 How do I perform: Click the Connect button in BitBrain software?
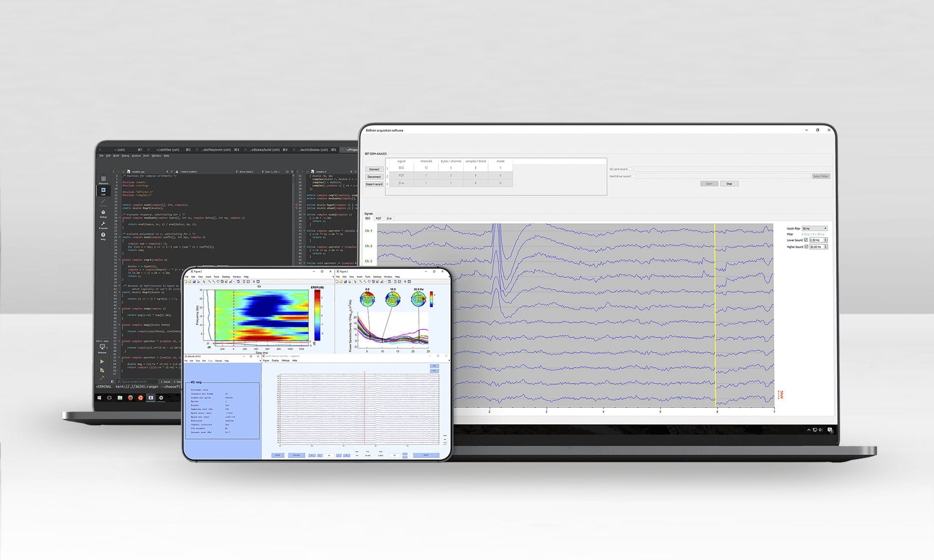click(374, 169)
